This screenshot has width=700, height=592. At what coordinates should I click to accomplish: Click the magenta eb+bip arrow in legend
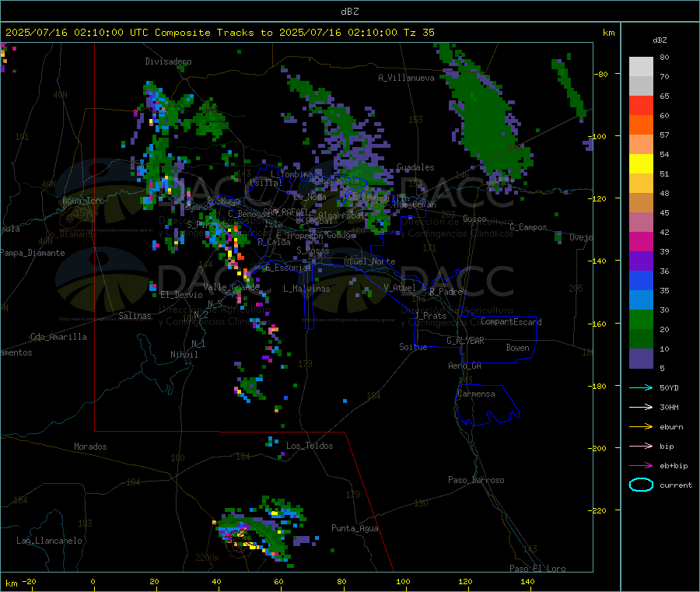(641, 466)
